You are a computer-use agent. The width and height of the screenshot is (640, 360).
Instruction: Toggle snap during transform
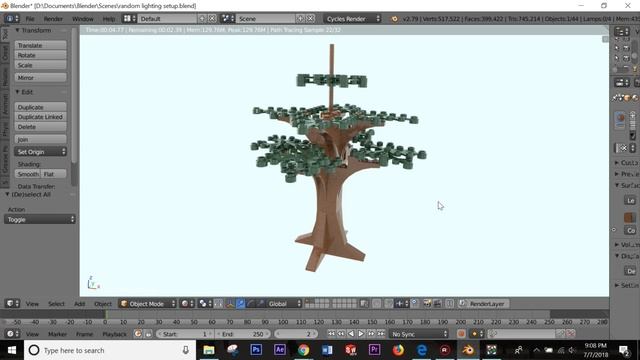389,304
